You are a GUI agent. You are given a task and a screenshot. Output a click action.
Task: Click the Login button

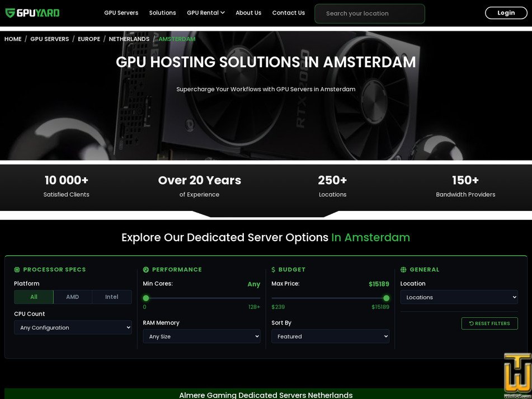[x=506, y=13]
